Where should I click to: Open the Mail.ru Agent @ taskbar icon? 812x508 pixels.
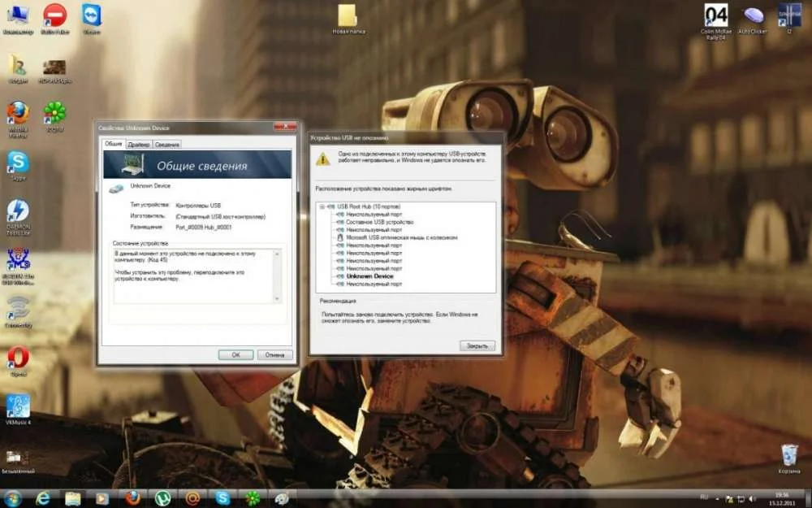(x=192, y=499)
